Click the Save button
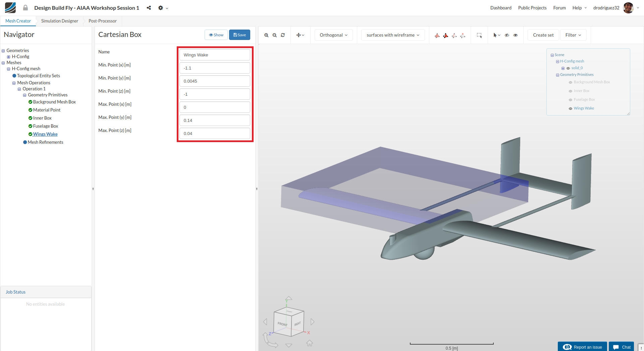 point(239,35)
